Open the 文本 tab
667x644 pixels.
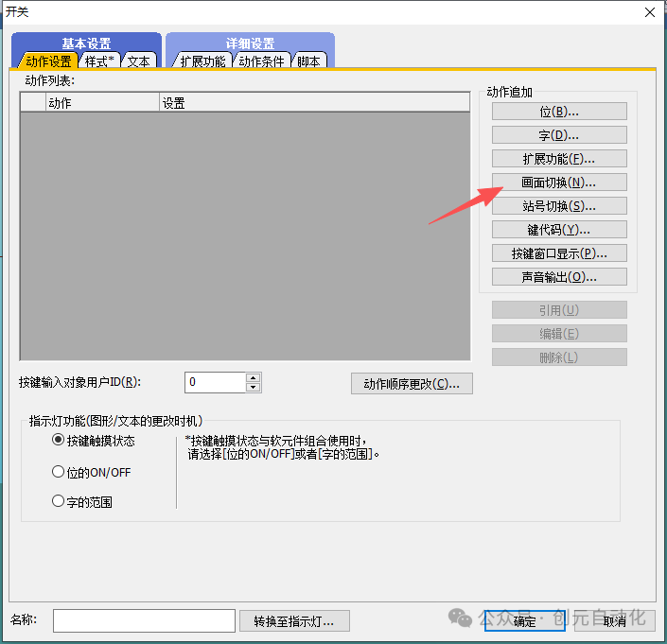click(x=139, y=61)
